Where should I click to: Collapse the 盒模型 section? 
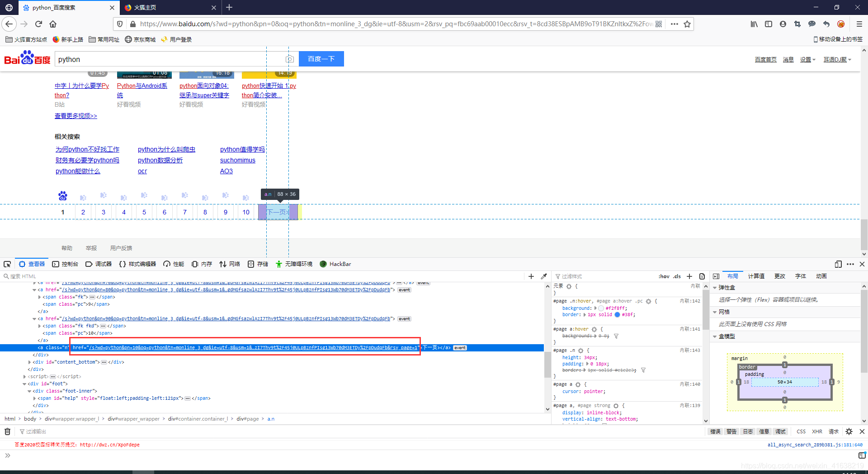(715, 337)
